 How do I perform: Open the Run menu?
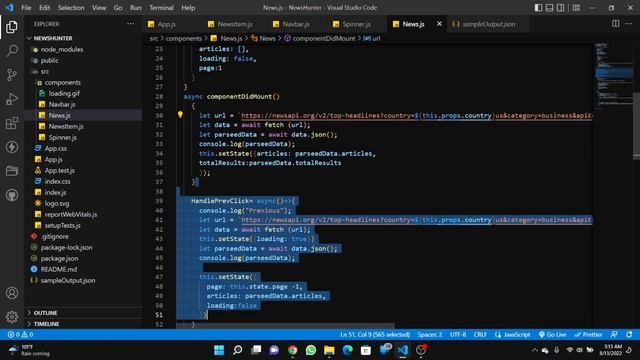pos(136,7)
